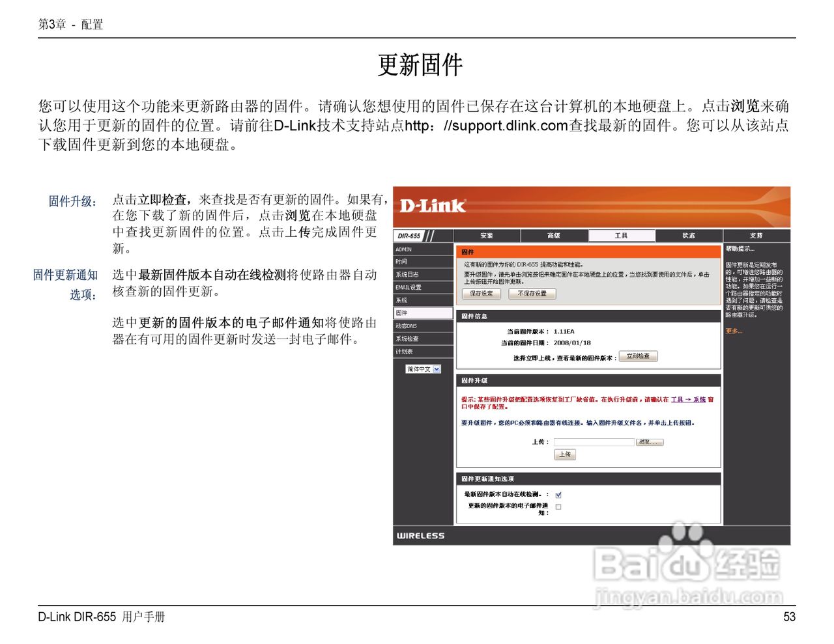Viewport: 834px width, 644px height.
Task: Click the 保存设定 button
Action: 482,294
